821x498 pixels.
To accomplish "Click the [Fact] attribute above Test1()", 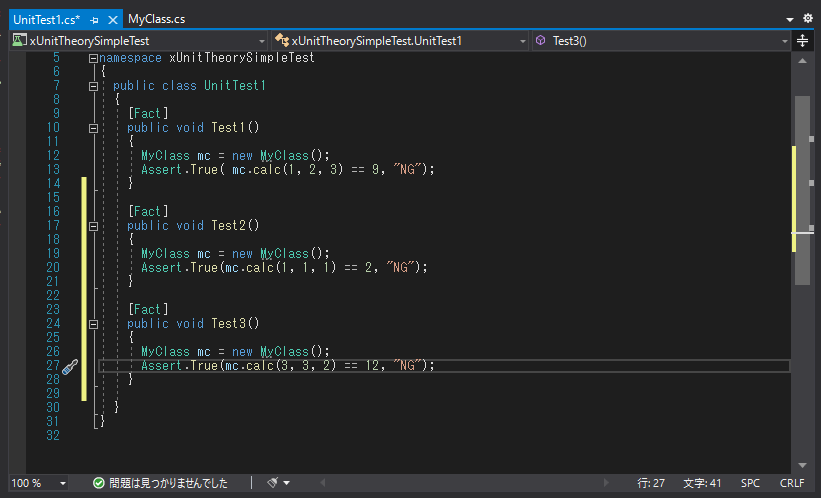I will point(148,114).
